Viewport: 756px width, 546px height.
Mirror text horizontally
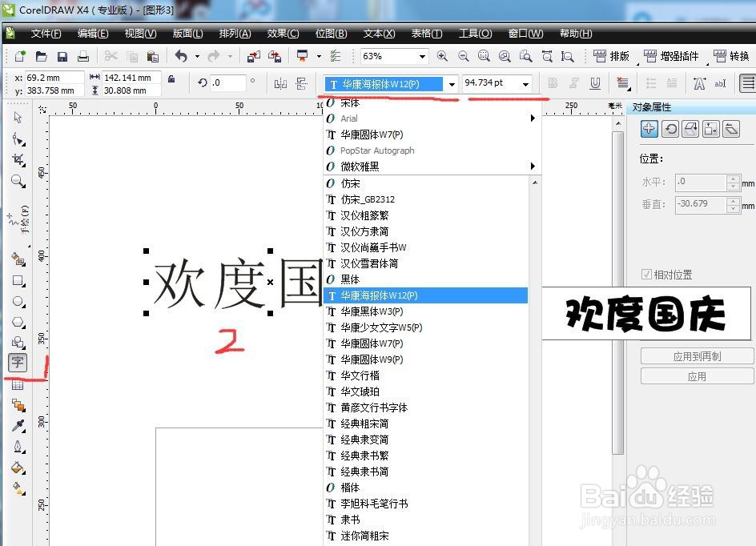tap(280, 84)
